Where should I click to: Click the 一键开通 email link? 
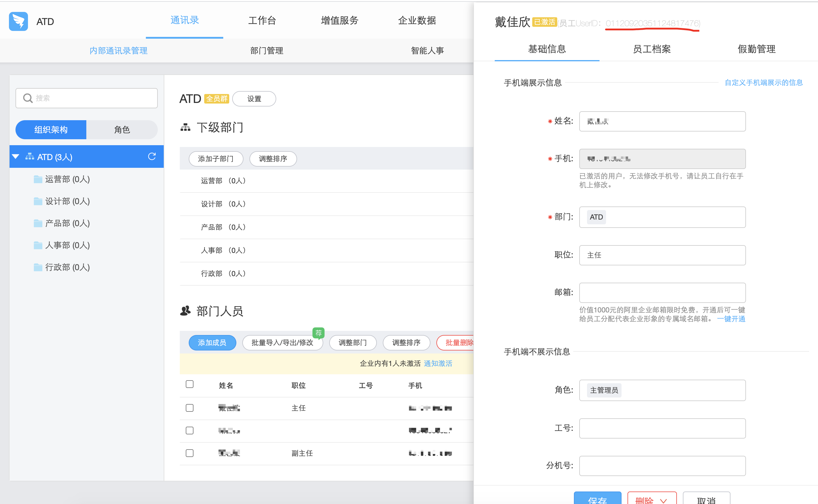pyautogui.click(x=731, y=319)
